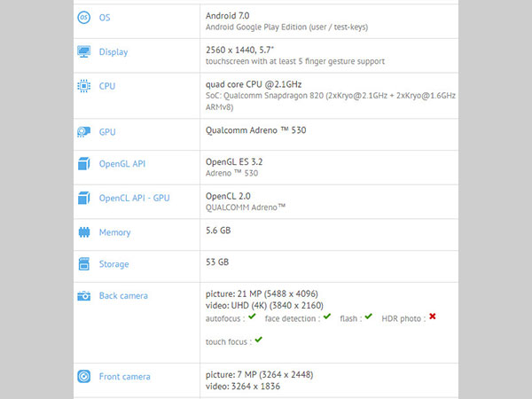Click the face detection checkmark

(327, 317)
